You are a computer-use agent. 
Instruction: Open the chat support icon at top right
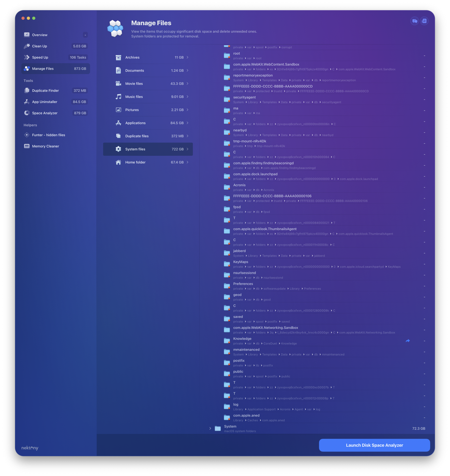coord(415,21)
